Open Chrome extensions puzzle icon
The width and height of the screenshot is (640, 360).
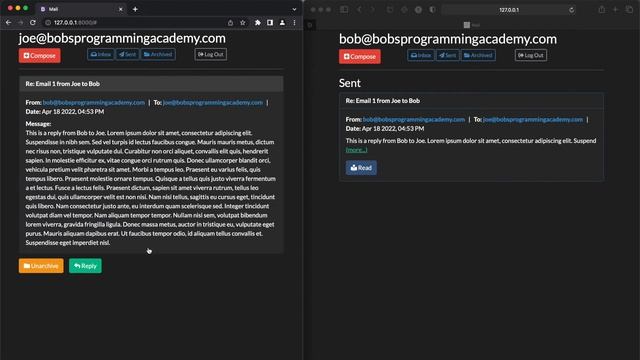[x=258, y=23]
